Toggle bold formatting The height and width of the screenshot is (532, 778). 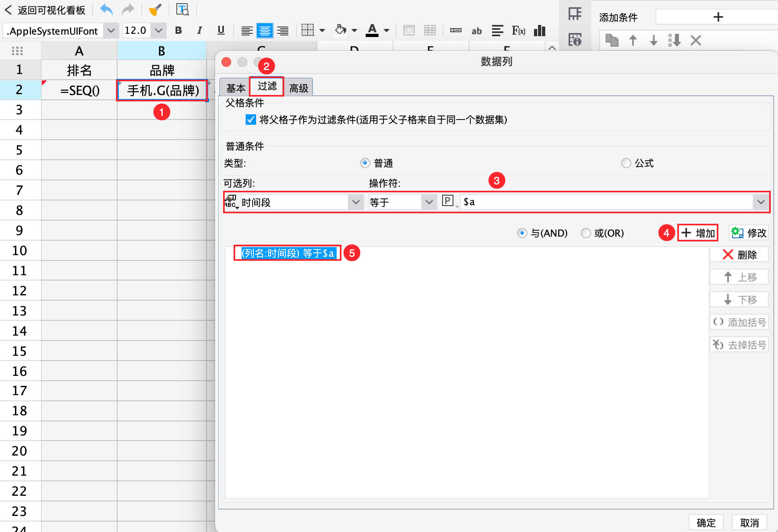pyautogui.click(x=178, y=31)
